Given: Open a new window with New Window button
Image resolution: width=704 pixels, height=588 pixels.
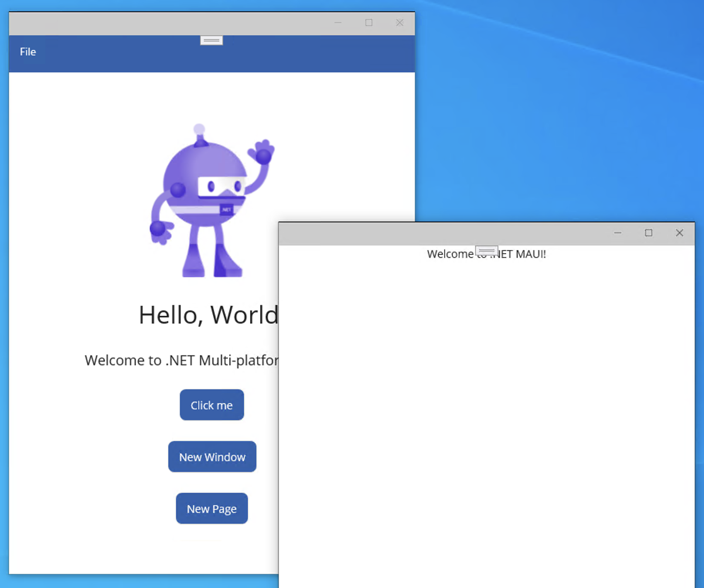Looking at the screenshot, I should [212, 457].
